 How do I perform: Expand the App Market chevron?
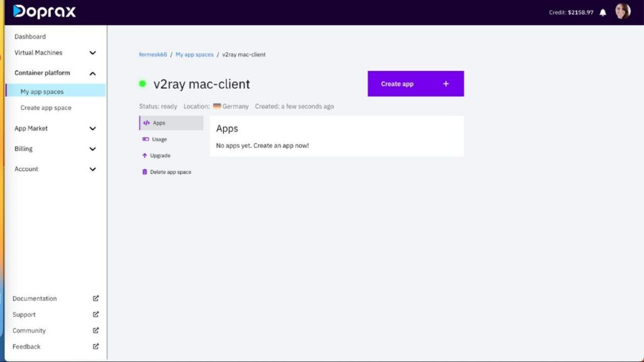point(93,128)
